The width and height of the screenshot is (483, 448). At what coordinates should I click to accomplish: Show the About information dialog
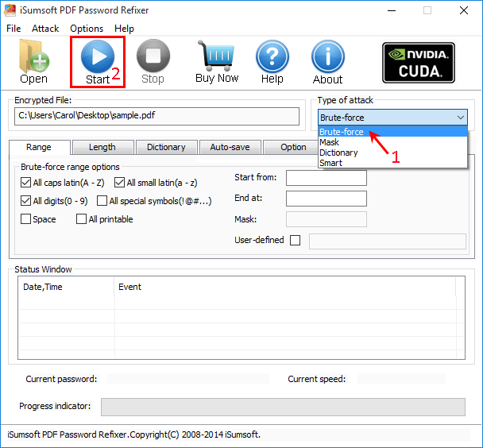pos(328,62)
